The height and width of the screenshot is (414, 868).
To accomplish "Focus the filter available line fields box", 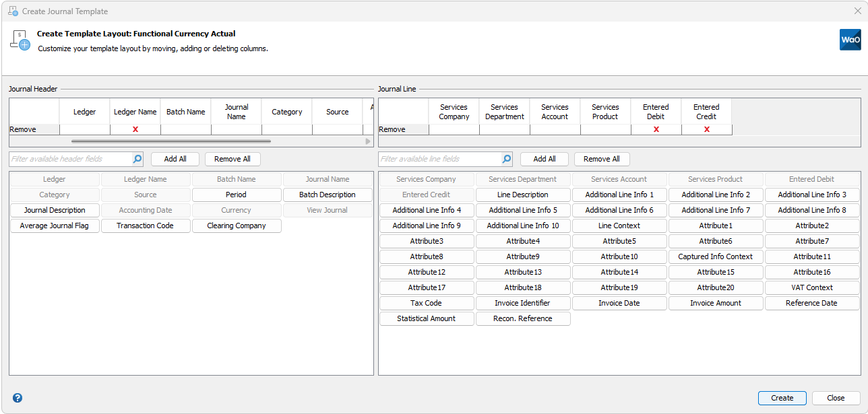I will coord(439,159).
